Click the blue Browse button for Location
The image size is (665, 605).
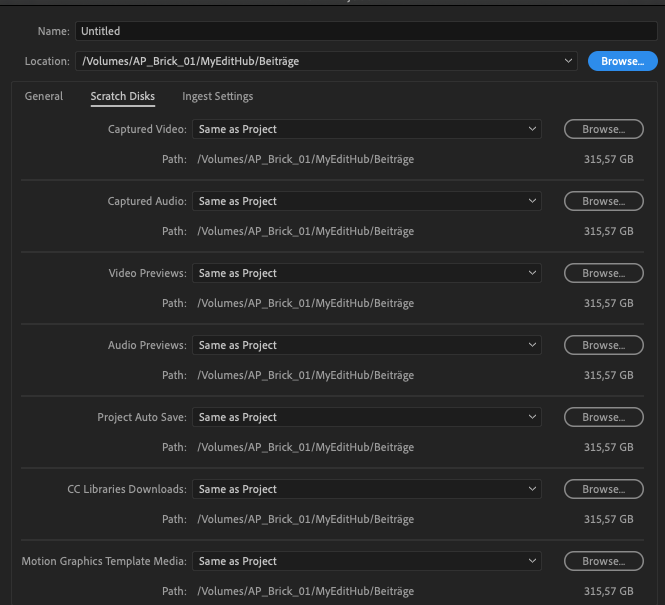(622, 61)
